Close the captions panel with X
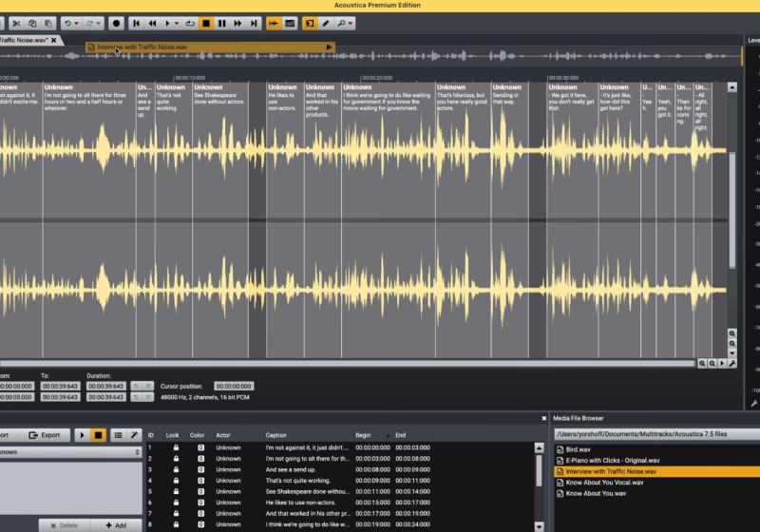The width and height of the screenshot is (760, 532). [543, 418]
